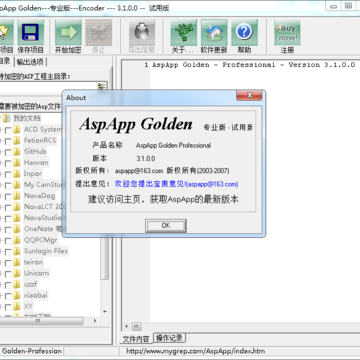Click the Software Update (软件更新) house icon
This screenshot has width=360, height=360.
(x=214, y=33)
